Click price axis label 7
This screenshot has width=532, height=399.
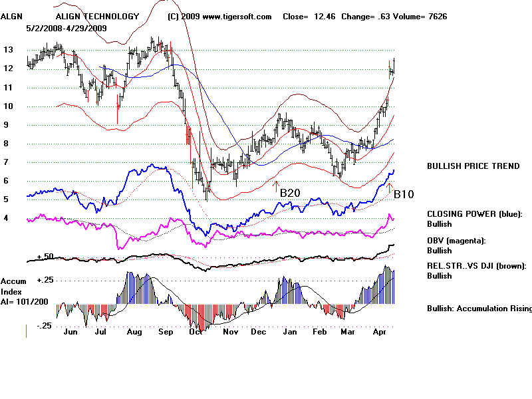pos(6,162)
